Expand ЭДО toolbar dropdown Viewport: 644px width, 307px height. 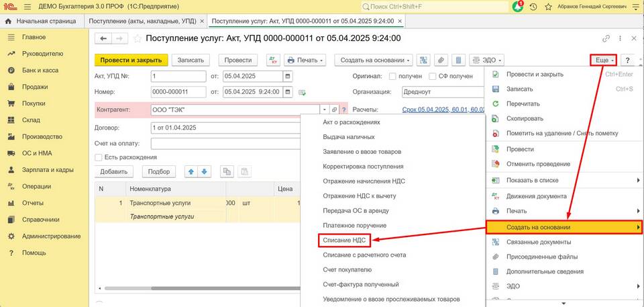[487, 60]
